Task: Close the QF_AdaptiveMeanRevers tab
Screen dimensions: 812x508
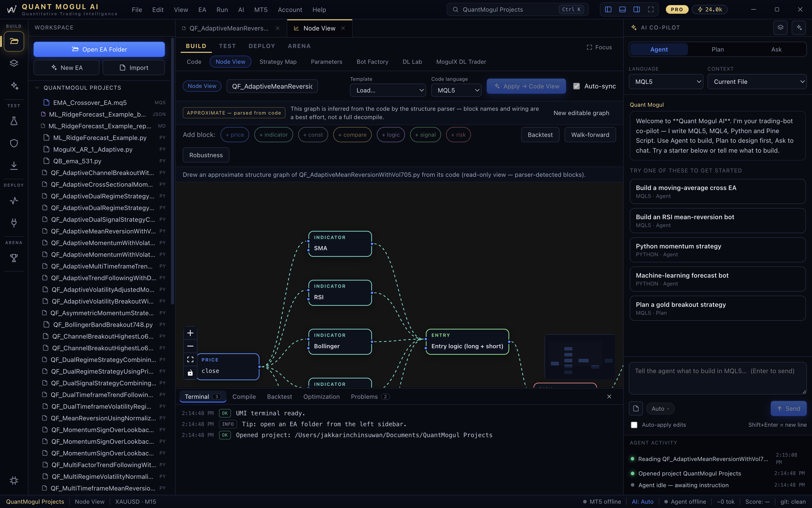Action: 278,28
